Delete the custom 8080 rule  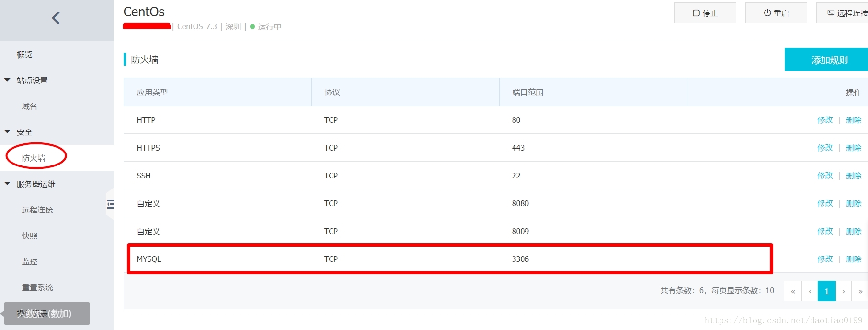[854, 203]
